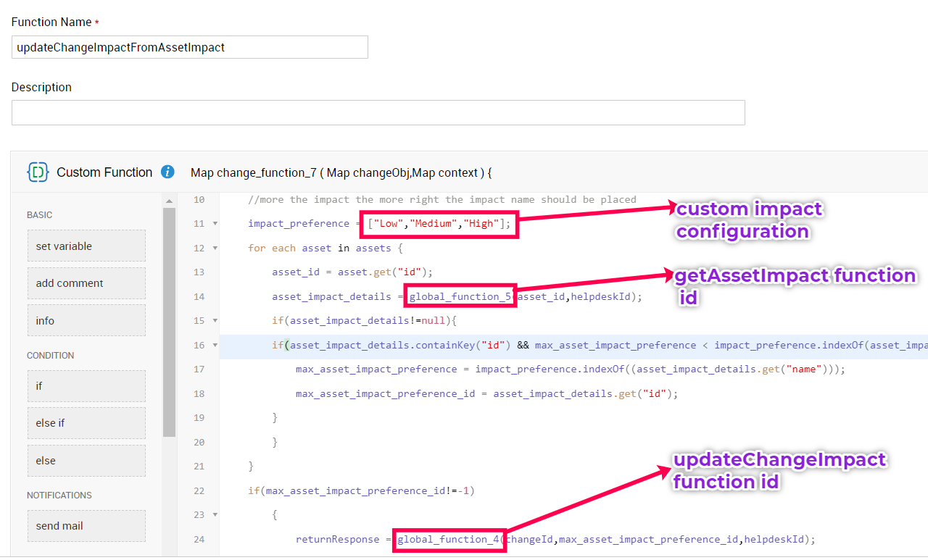Choose the 'send mail' notification block
Screen dimensions: 928x560
click(x=86, y=526)
